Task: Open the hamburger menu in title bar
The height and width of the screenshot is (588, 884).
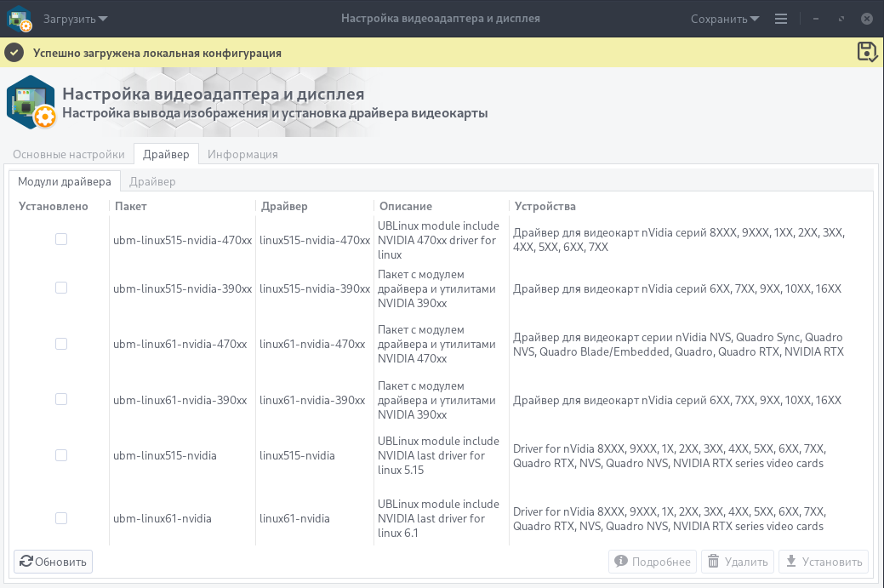Action: pos(781,19)
